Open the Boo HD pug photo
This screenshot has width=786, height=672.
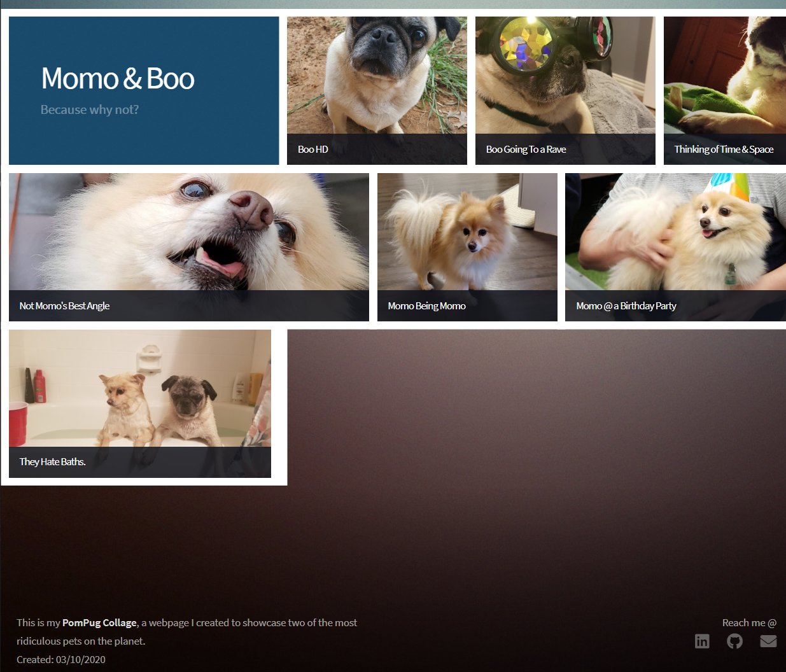click(377, 75)
